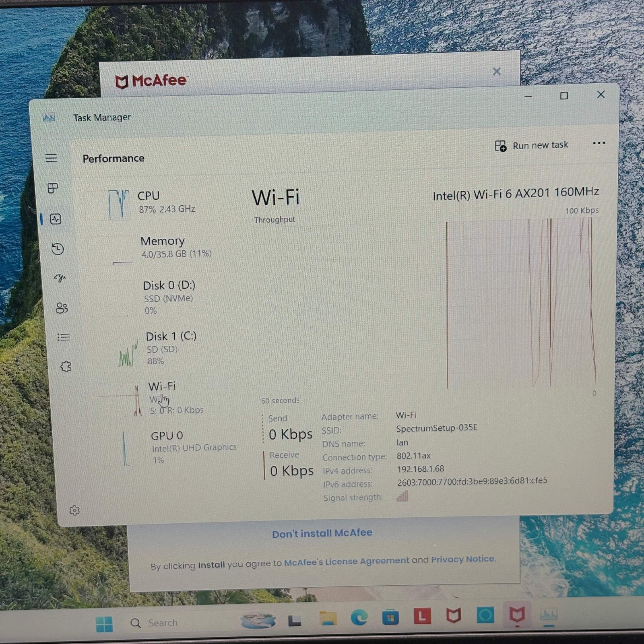Click the signal strength bars icon
The height and width of the screenshot is (644, 644).
(402, 496)
